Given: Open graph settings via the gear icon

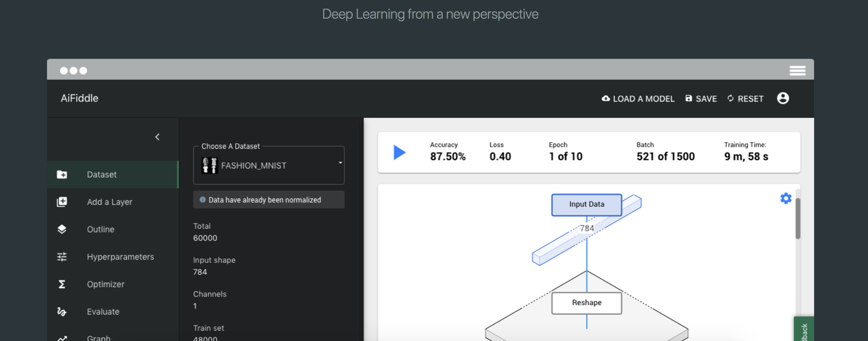Looking at the screenshot, I should 786,199.
